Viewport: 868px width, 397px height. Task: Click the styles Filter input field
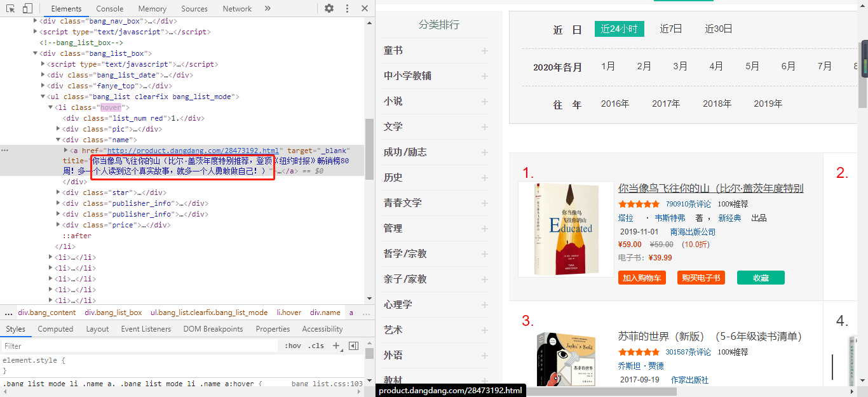pyautogui.click(x=139, y=346)
